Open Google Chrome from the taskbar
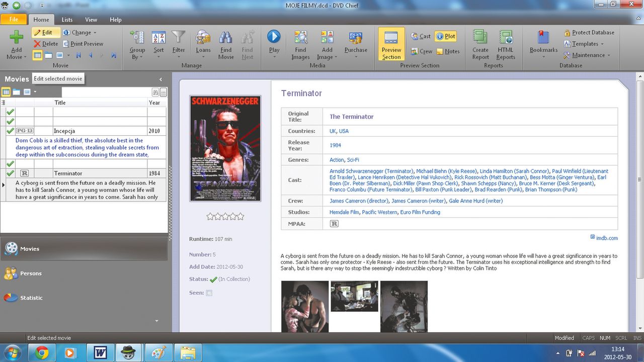 [x=42, y=353]
